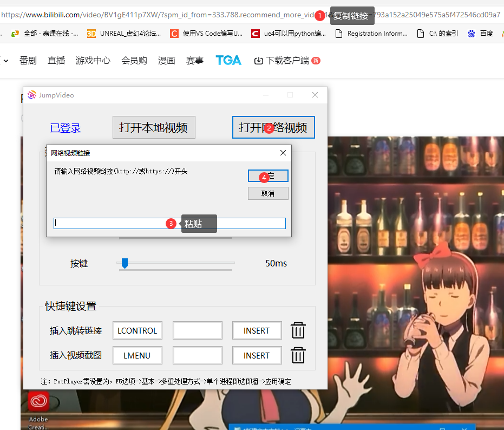Click INSERT on the 插入跳转链接 row
This screenshot has height=430, width=504.
click(x=257, y=330)
